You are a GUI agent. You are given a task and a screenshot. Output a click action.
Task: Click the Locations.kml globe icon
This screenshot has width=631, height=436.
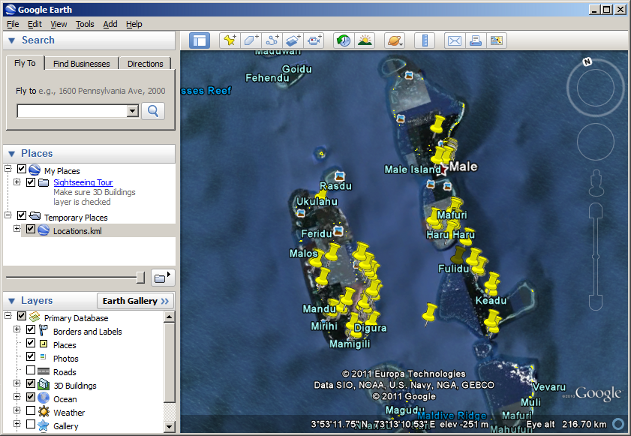tap(43, 230)
